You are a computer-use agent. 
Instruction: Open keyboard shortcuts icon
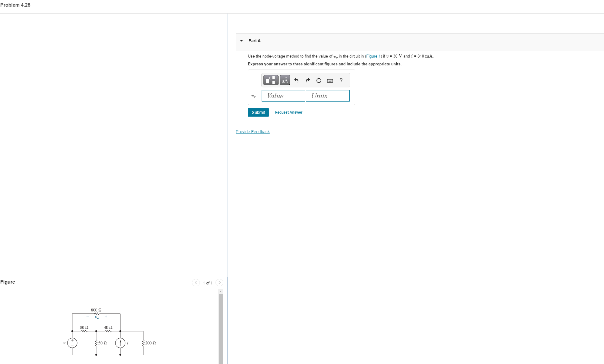330,80
